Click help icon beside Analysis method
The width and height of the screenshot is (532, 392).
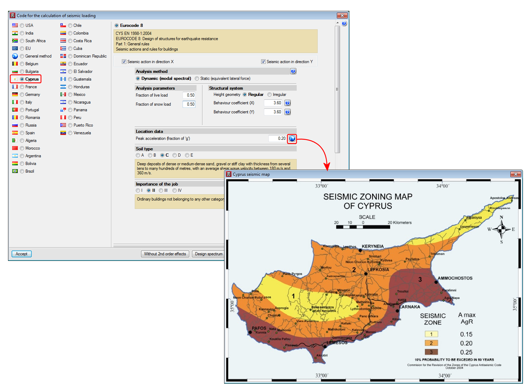point(293,71)
